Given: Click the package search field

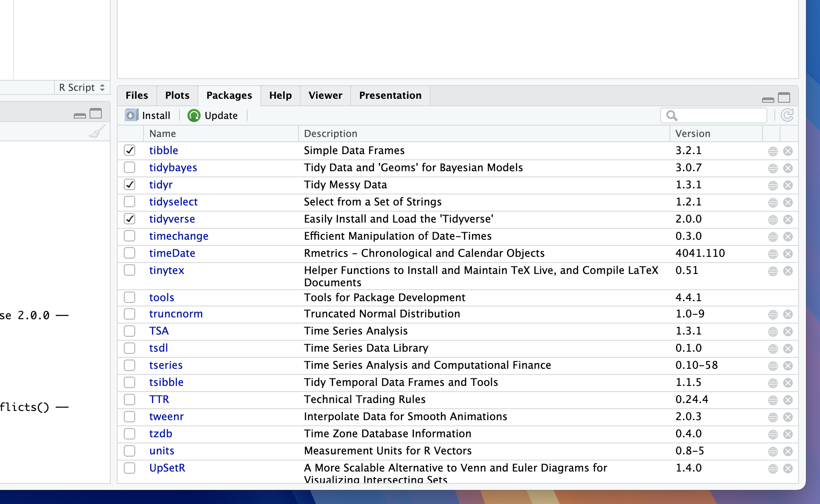Looking at the screenshot, I should (720, 115).
